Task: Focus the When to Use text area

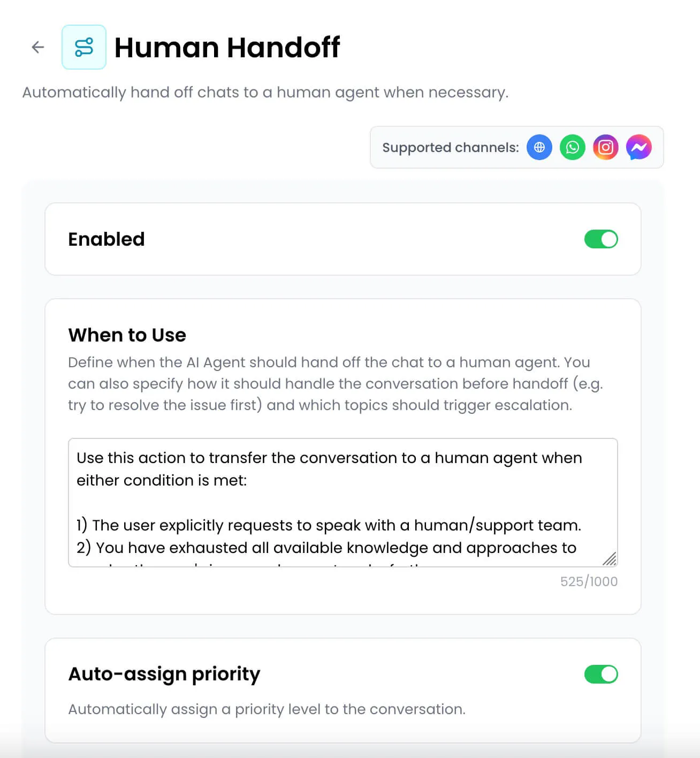Action: tap(343, 503)
